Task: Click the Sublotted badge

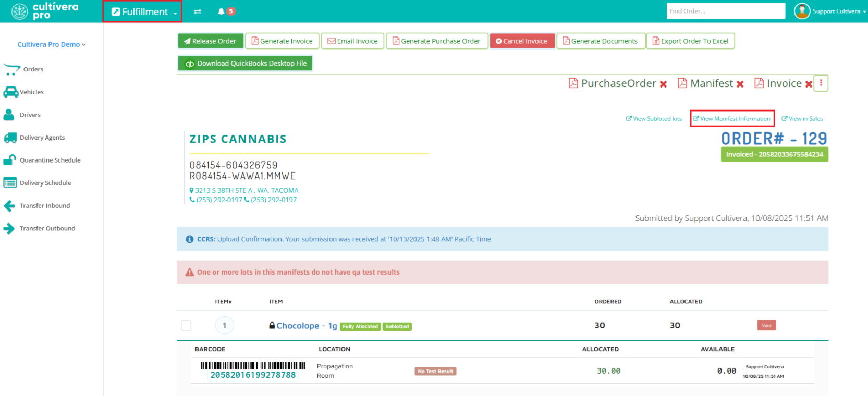Action: (397, 327)
